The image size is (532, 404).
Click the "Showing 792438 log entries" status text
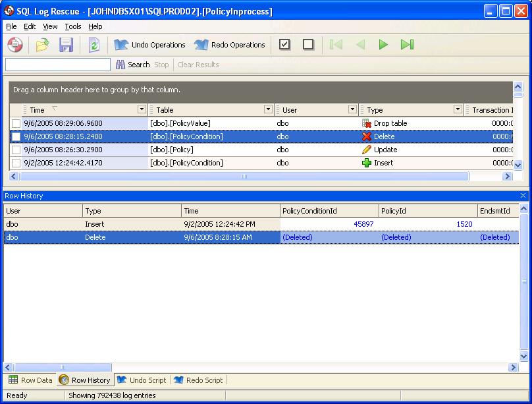pos(112,395)
